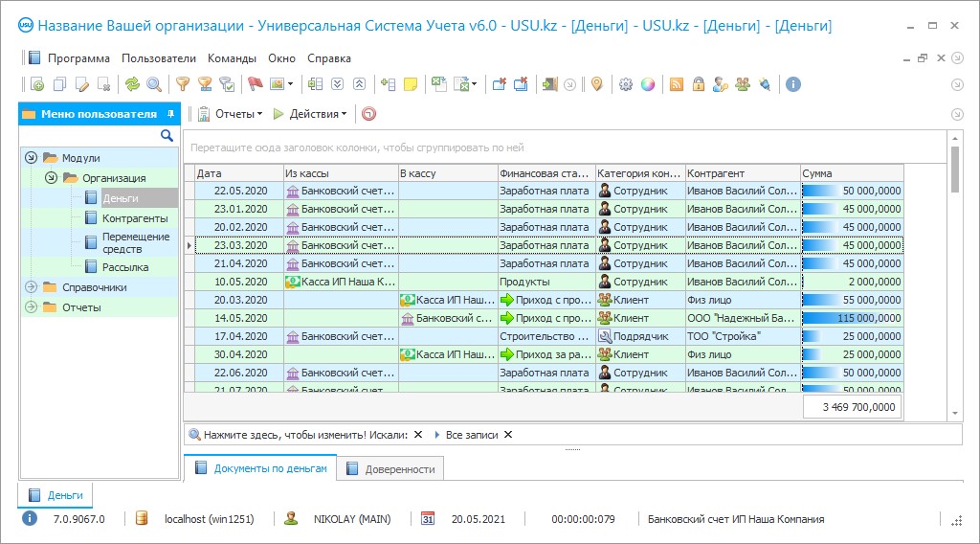The image size is (980, 544).
Task: Click the users group toolbar icon
Action: 743,84
